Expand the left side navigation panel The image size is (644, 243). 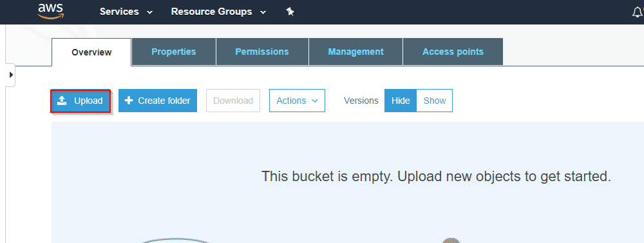[11, 75]
